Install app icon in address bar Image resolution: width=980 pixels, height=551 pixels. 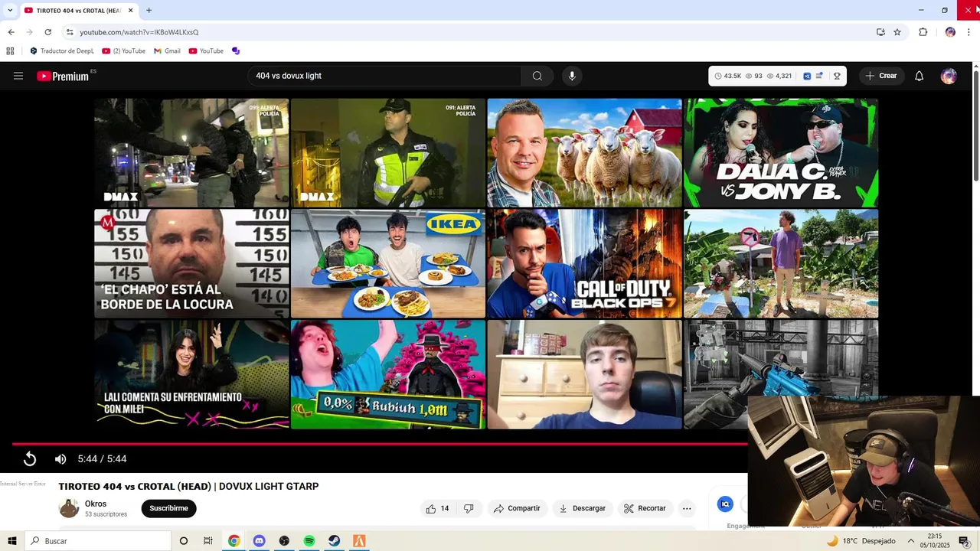pyautogui.click(x=880, y=32)
